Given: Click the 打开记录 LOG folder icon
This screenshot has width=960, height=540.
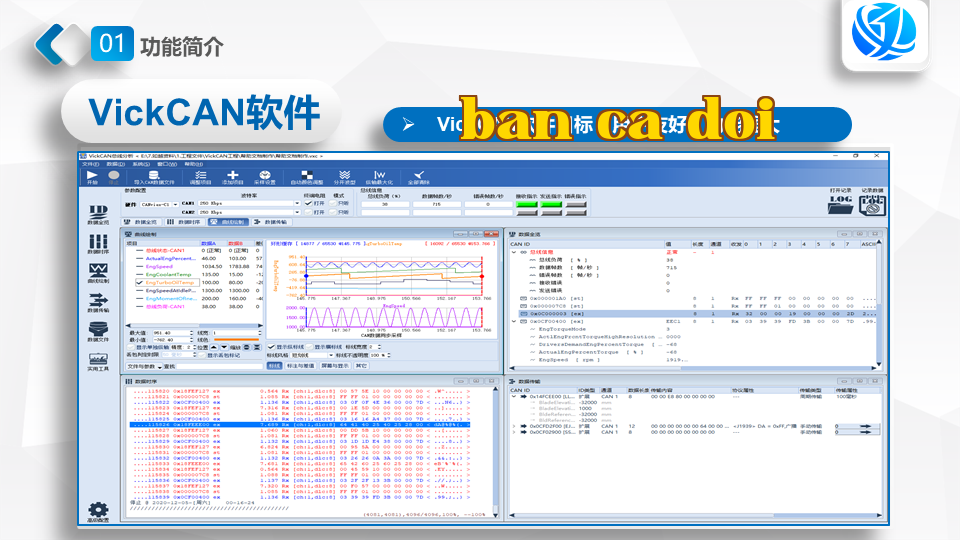Looking at the screenshot, I should pos(841,204).
